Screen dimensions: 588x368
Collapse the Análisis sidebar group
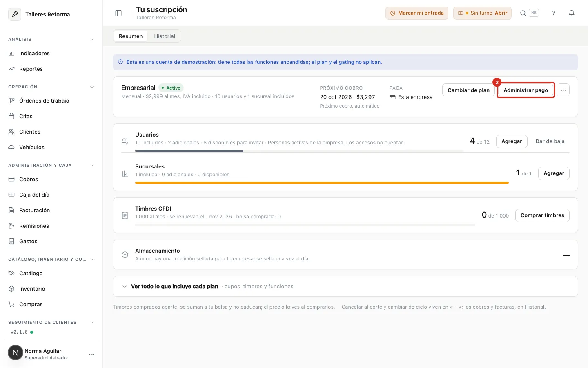tap(92, 40)
